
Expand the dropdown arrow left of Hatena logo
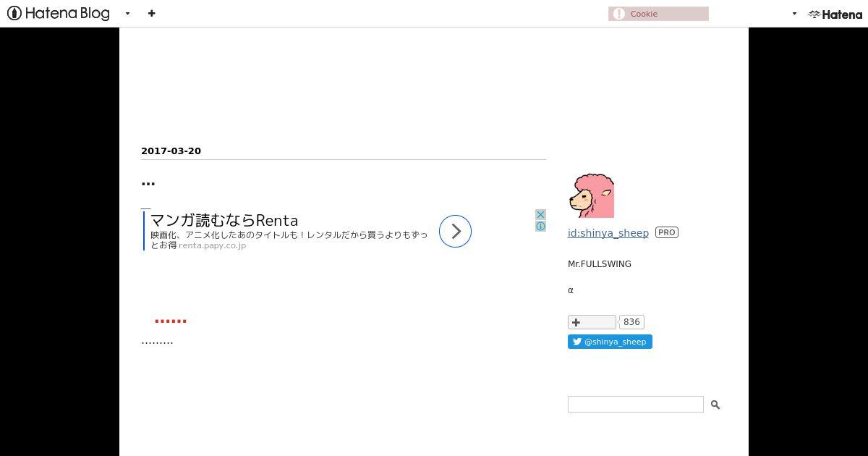(794, 14)
